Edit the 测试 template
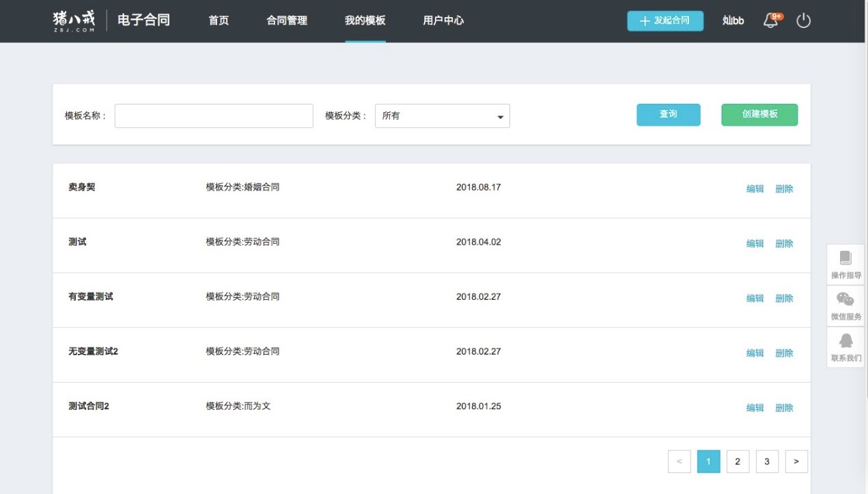The height and width of the screenshot is (494, 868). click(x=755, y=243)
